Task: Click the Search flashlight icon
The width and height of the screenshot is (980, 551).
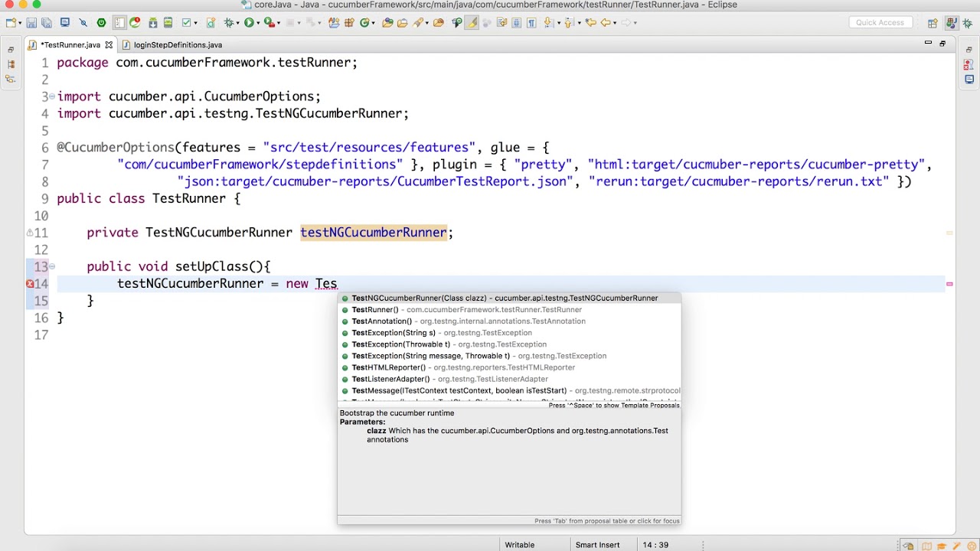Action: (419, 23)
